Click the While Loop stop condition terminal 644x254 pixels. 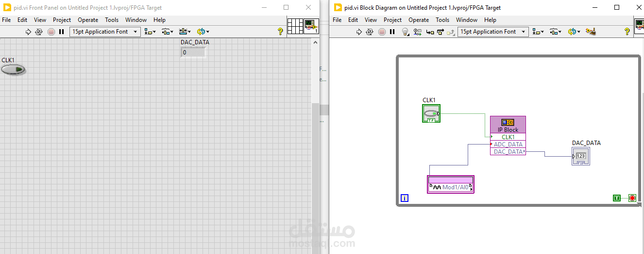pyautogui.click(x=632, y=198)
